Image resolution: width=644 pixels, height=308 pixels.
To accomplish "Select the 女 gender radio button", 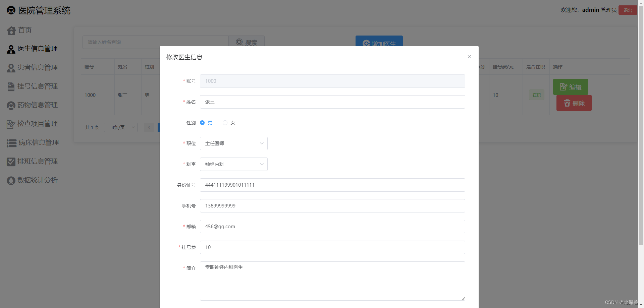I will [x=225, y=123].
